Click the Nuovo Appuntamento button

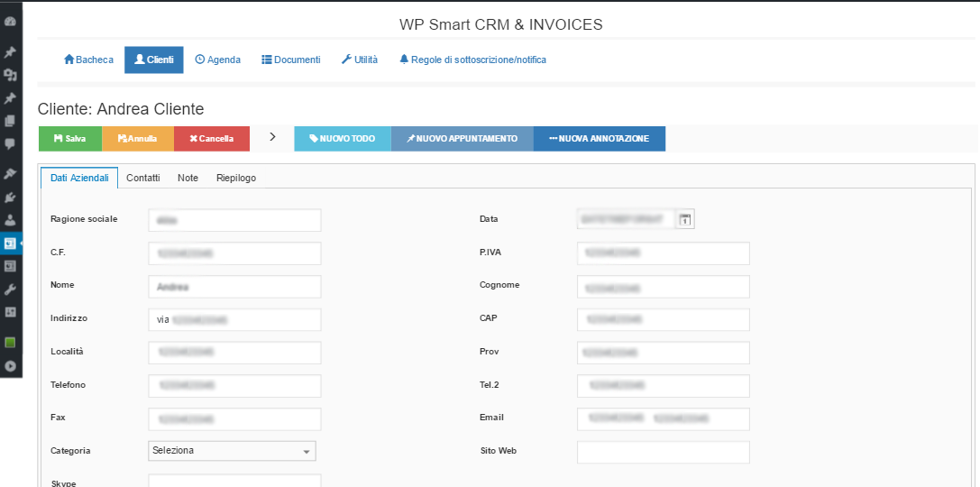click(x=462, y=139)
